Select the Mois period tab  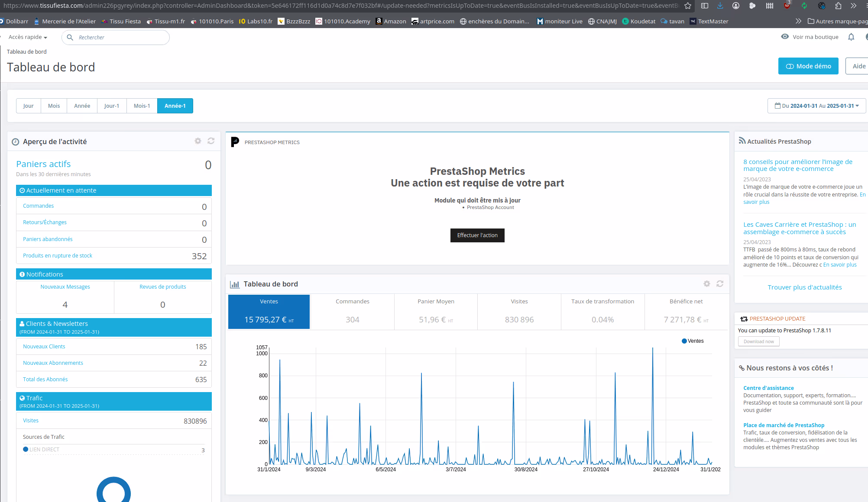(54, 106)
